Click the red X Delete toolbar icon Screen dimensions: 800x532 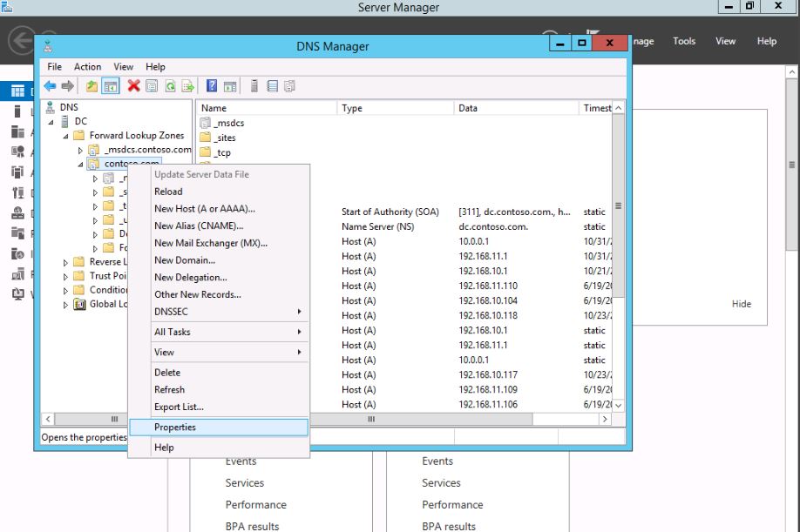point(133,86)
